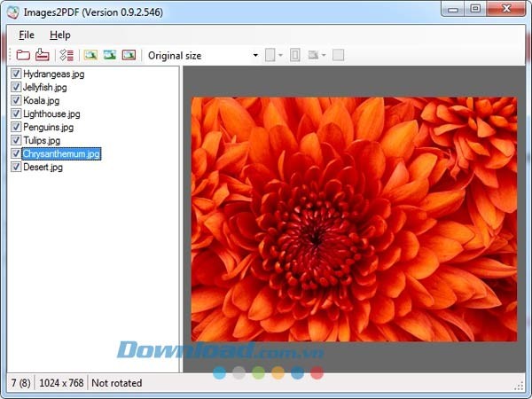532x399 pixels.
Task: Expand the image position dropdown arrow
Action: (x=324, y=55)
